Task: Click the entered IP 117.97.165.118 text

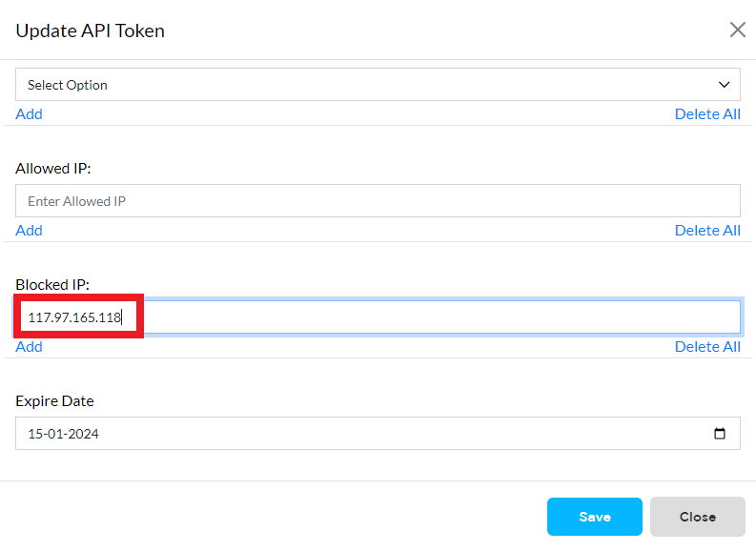Action: [74, 317]
